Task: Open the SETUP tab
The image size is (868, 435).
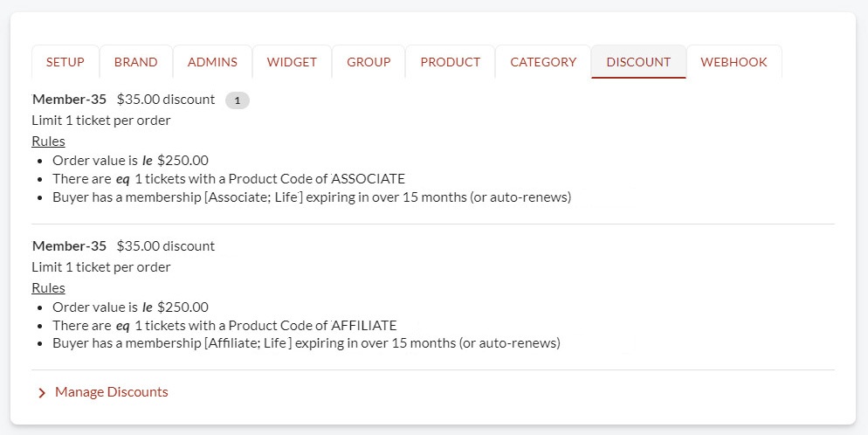Action: coord(65,62)
